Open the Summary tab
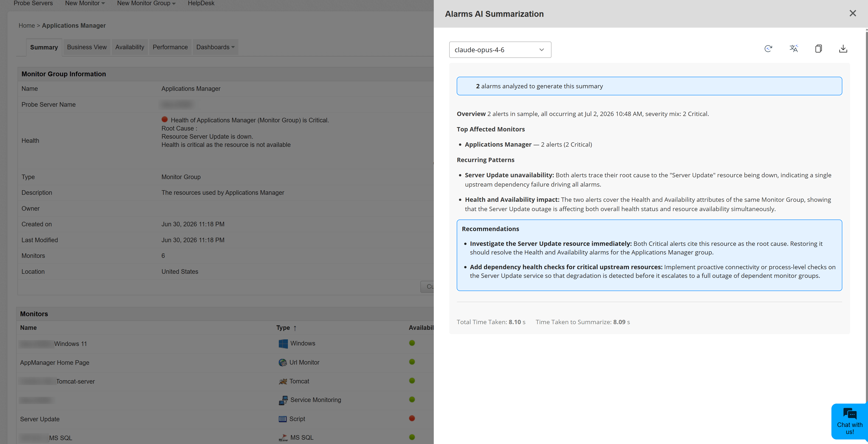The height and width of the screenshot is (444, 868). pyautogui.click(x=44, y=47)
